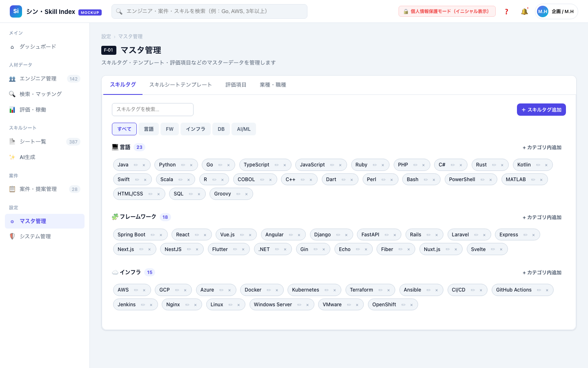The image size is (588, 368).
Task: Filter skill tags by インフラ category
Action: tap(196, 129)
